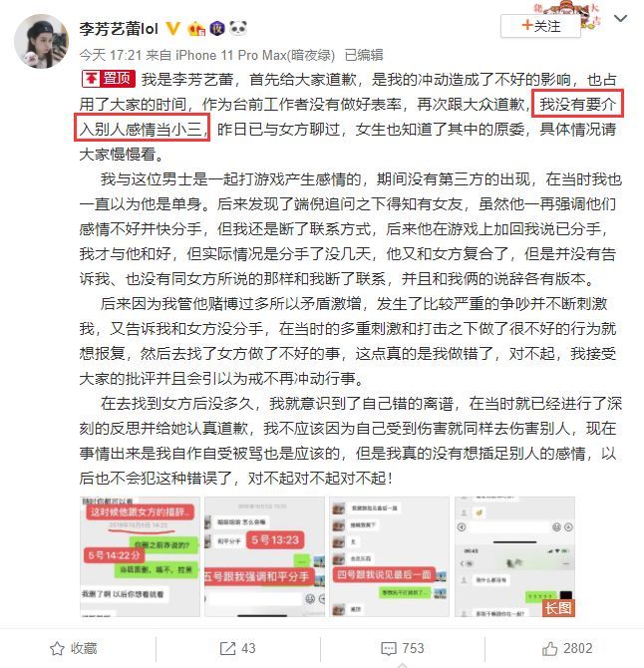Click the orange verified V badge
The image size is (644, 668).
pyautogui.click(x=172, y=29)
